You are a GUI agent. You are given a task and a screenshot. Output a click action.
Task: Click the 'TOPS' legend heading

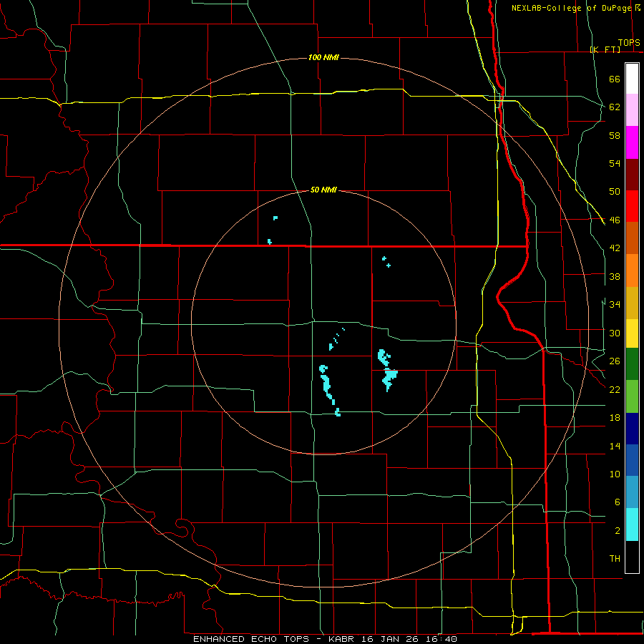click(x=629, y=43)
